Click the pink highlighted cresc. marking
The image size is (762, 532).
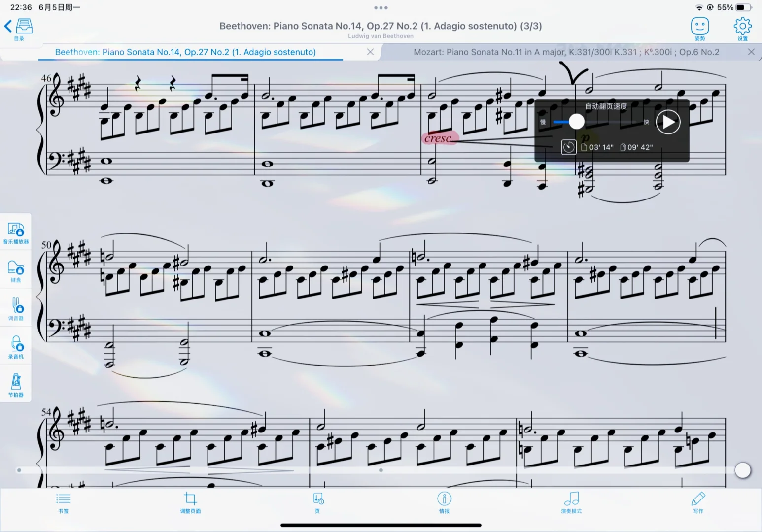tap(440, 138)
